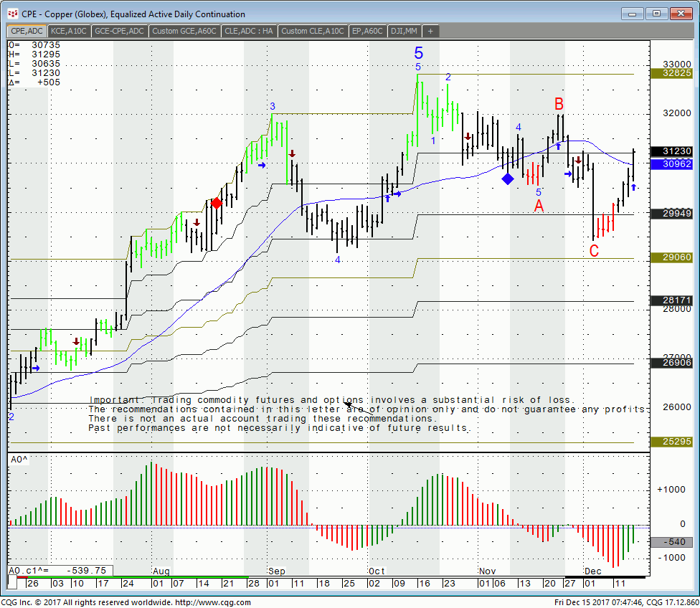Click the large red wave label A

539,206
